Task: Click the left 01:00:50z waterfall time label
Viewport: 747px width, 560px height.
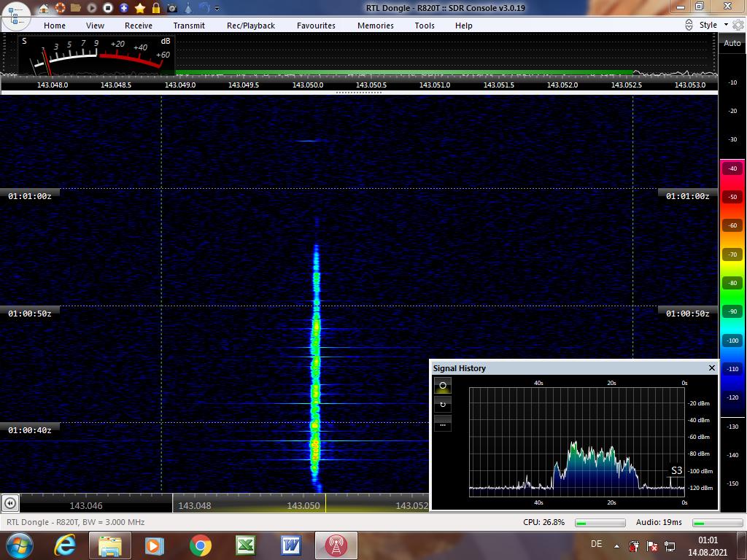Action: coord(29,314)
